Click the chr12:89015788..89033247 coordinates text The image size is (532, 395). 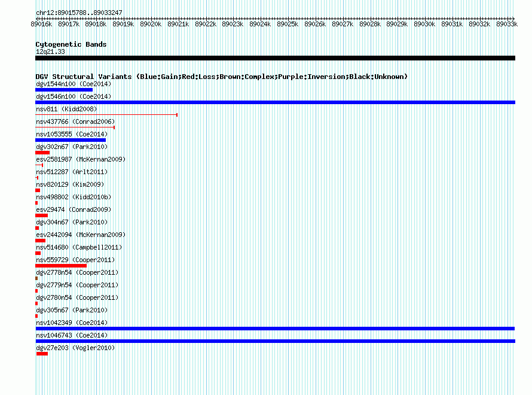point(79,13)
